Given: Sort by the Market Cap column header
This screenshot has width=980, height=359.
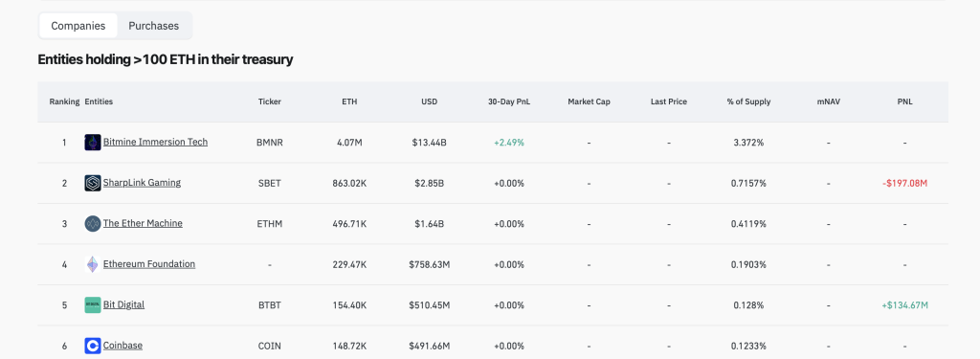Looking at the screenshot, I should 589,101.
